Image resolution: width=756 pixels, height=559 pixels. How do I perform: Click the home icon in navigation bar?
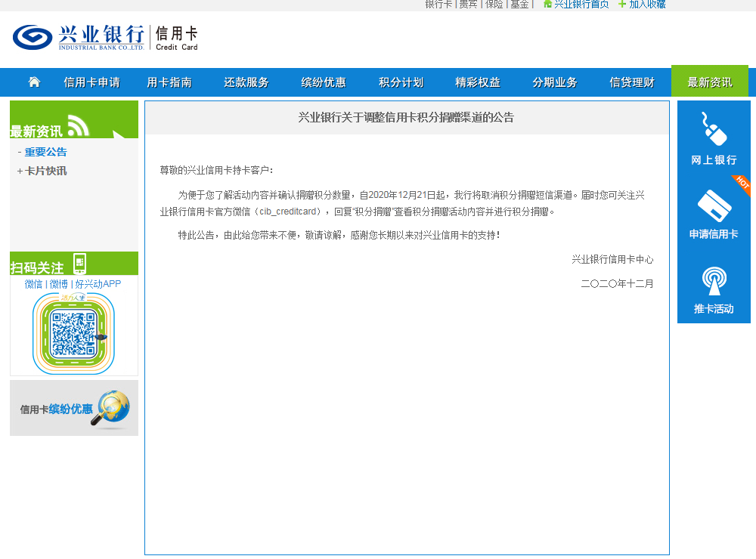[34, 82]
